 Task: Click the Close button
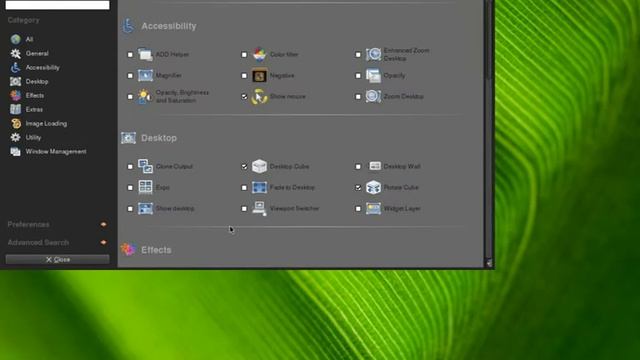click(58, 260)
